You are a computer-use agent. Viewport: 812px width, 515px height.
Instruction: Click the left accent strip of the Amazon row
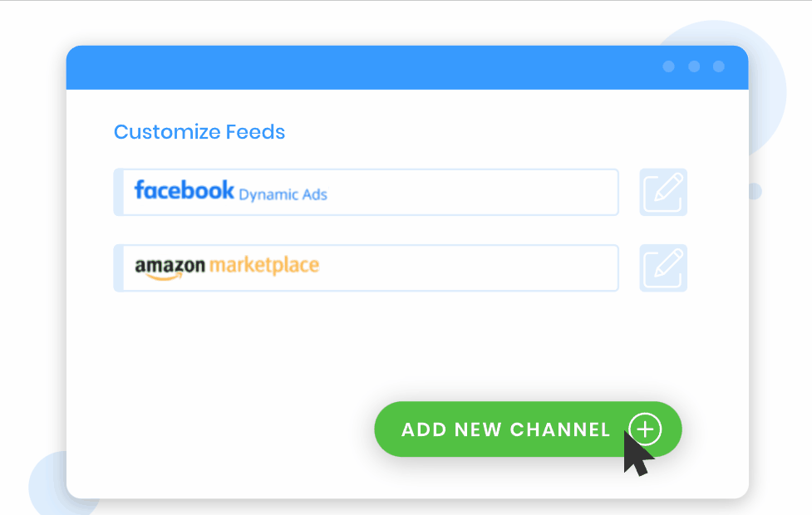[x=118, y=267]
